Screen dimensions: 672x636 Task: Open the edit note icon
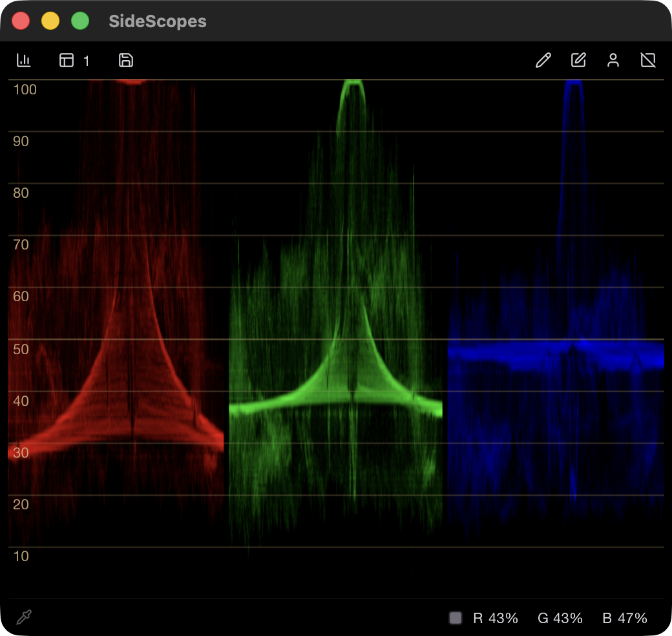point(578,60)
